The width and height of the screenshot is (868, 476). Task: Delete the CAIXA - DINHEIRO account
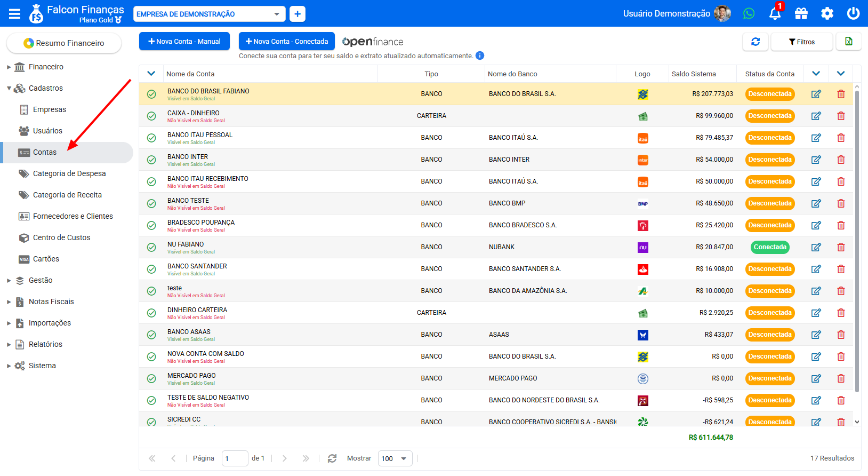tap(841, 116)
